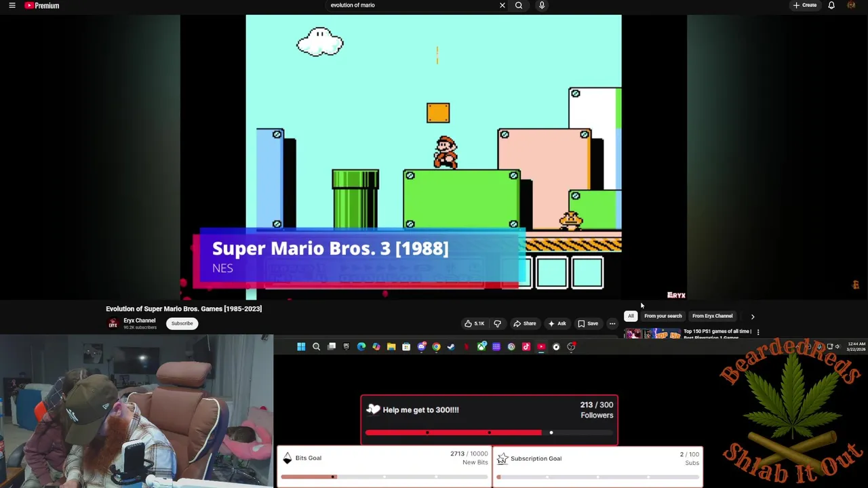Switch to the YouTube taskbar app
This screenshot has height=488, width=868.
click(x=541, y=347)
